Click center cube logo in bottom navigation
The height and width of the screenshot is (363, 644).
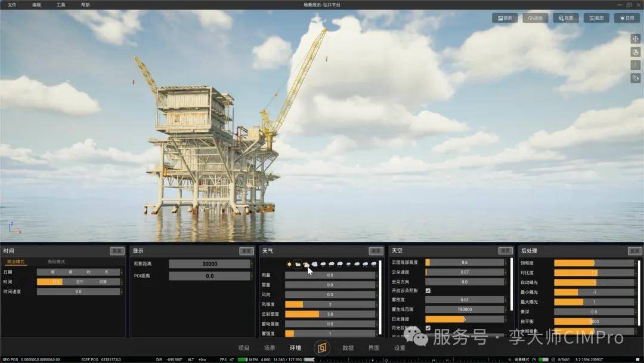click(x=322, y=348)
